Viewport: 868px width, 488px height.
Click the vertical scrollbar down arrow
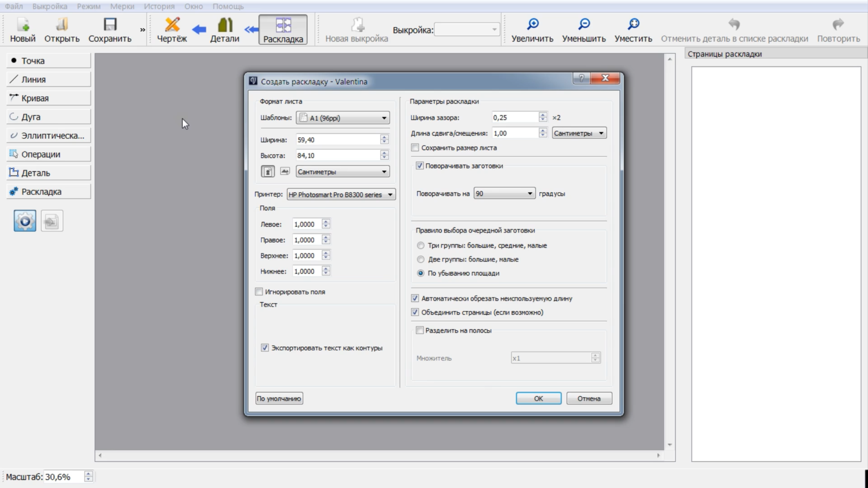click(670, 445)
